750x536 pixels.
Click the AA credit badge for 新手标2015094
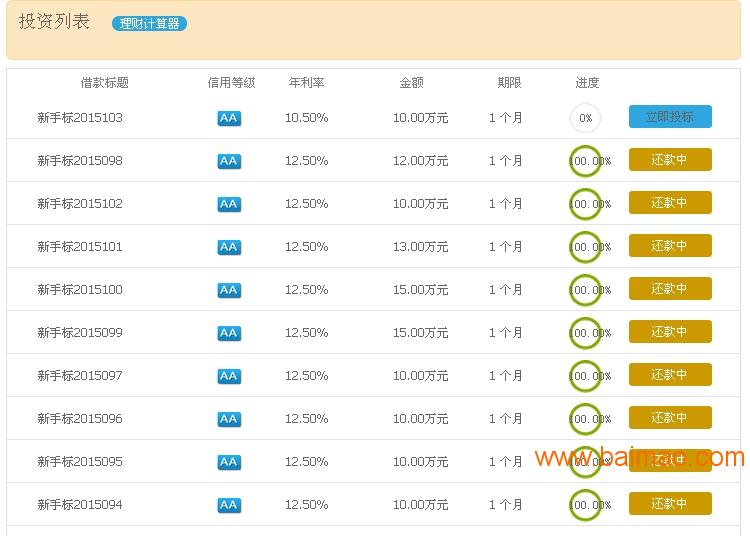coord(229,505)
